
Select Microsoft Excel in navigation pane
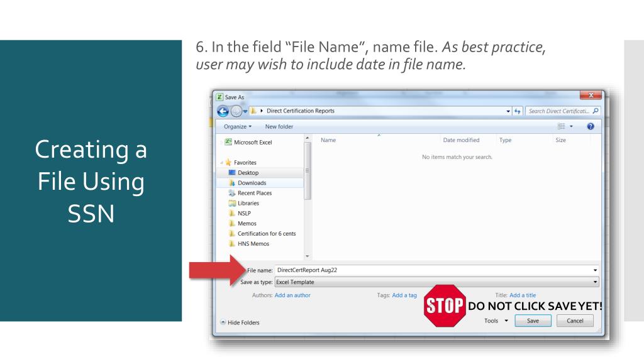pos(253,143)
